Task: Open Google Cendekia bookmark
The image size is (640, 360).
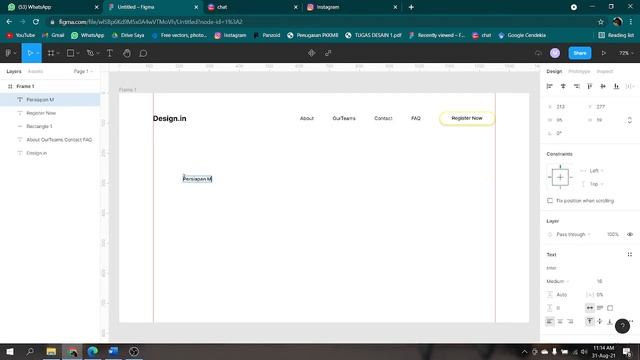Action: point(522,36)
